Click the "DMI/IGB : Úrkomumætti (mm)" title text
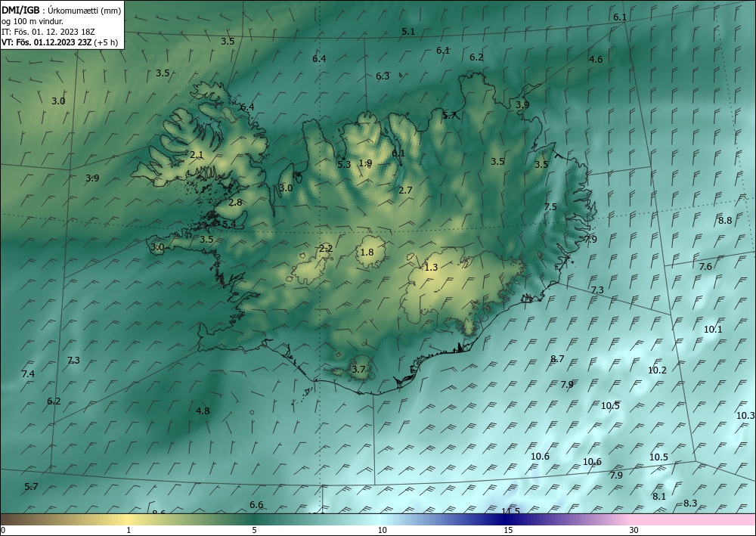The image size is (756, 536). pyautogui.click(x=61, y=10)
